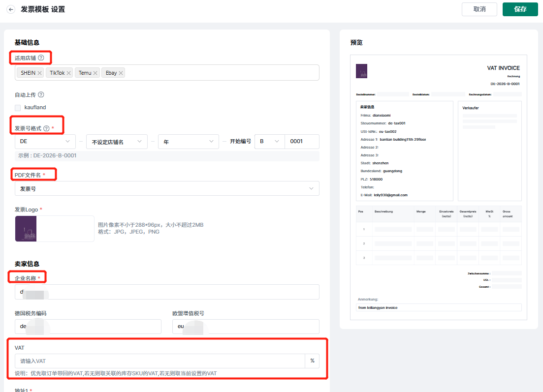Click the 取消 button
This screenshot has width=543, height=392.
coord(479,9)
